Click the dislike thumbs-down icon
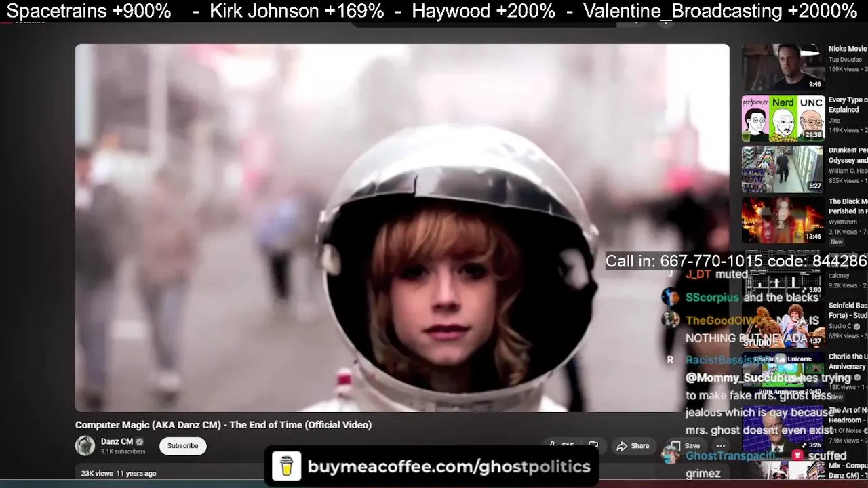The width and height of the screenshot is (868, 488). tap(593, 445)
